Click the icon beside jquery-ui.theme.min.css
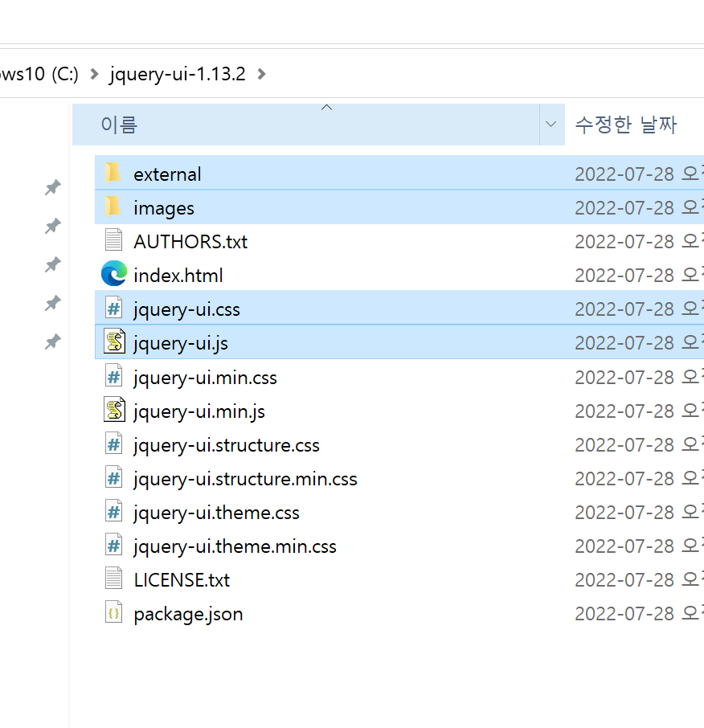Screen dimensions: 704x728 114,545
